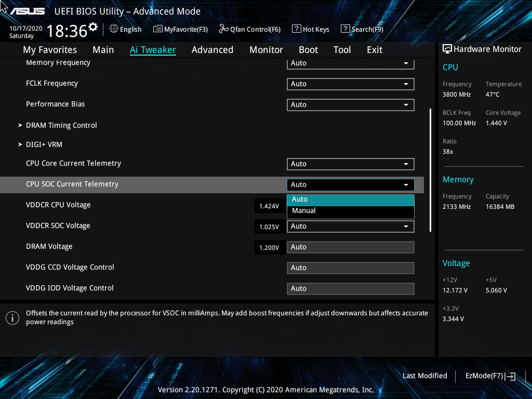Click the 2133 MHz memory frequency value
The image size is (532, 399).
click(x=457, y=207)
